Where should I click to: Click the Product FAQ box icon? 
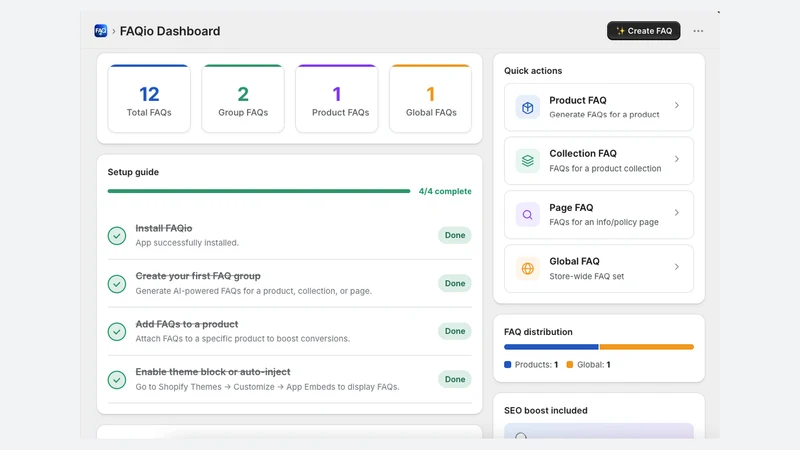point(528,107)
